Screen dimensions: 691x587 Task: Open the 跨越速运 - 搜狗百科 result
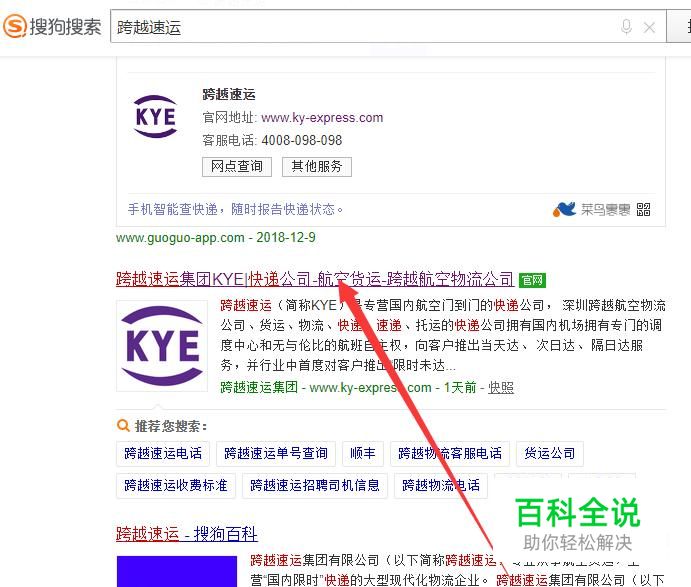pyautogui.click(x=187, y=534)
